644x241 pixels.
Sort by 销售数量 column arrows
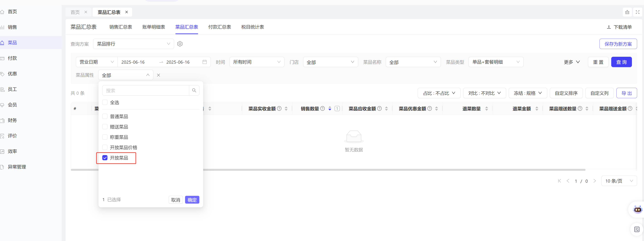pyautogui.click(x=330, y=109)
